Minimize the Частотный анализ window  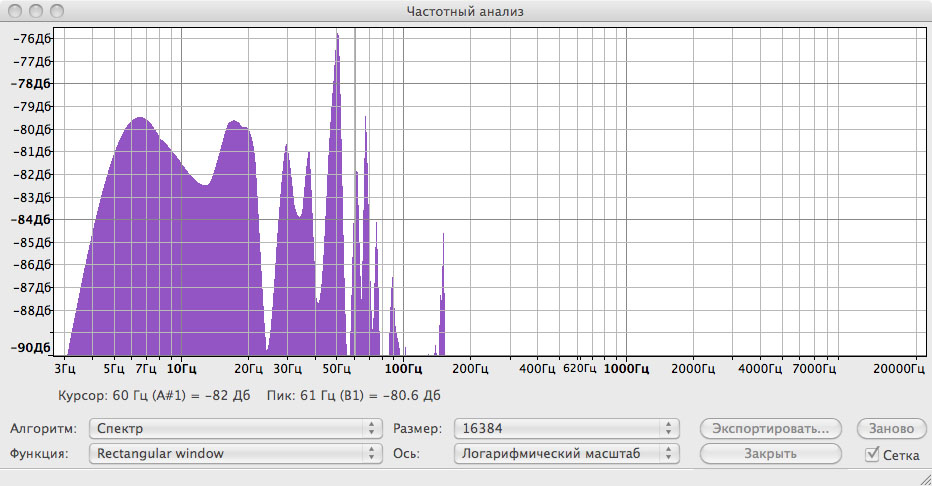click(x=35, y=11)
